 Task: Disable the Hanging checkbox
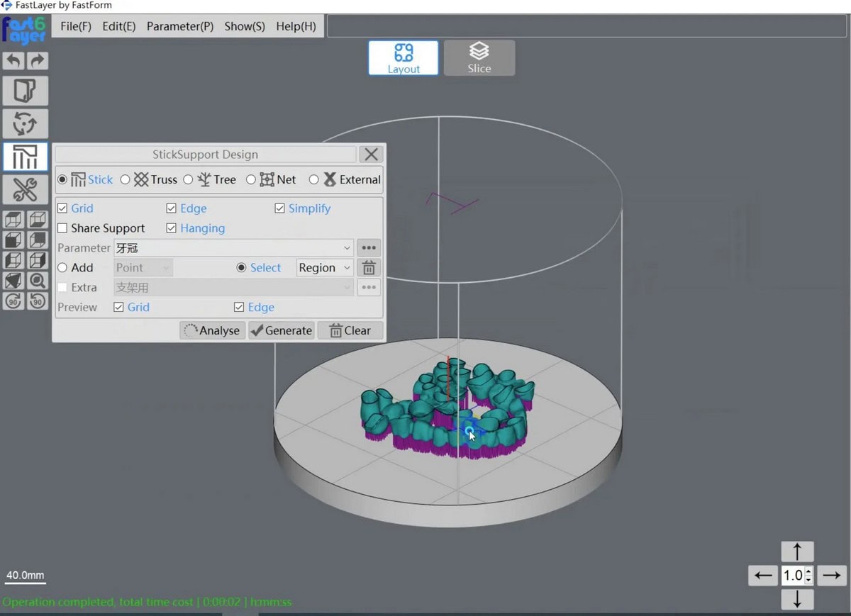point(171,228)
